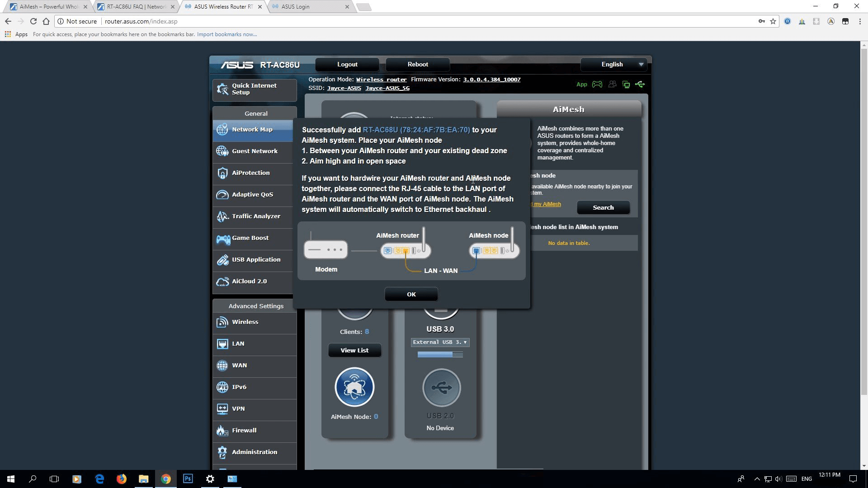Click the Jayce-ASUS SSID link

click(x=344, y=88)
